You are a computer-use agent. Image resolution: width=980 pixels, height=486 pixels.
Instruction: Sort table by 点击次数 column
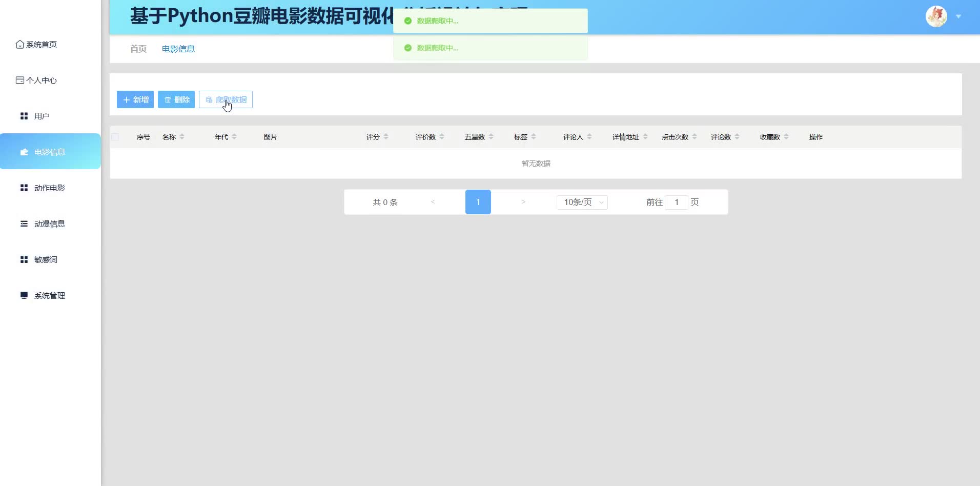695,137
